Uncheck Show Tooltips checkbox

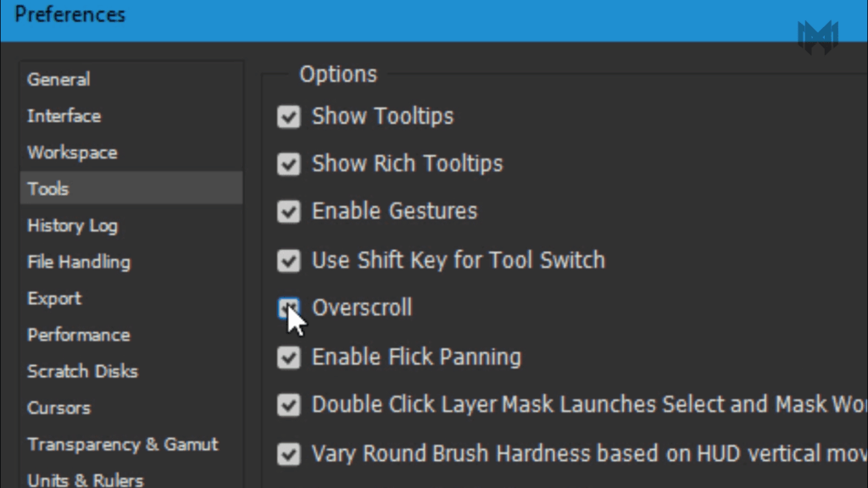pos(288,117)
